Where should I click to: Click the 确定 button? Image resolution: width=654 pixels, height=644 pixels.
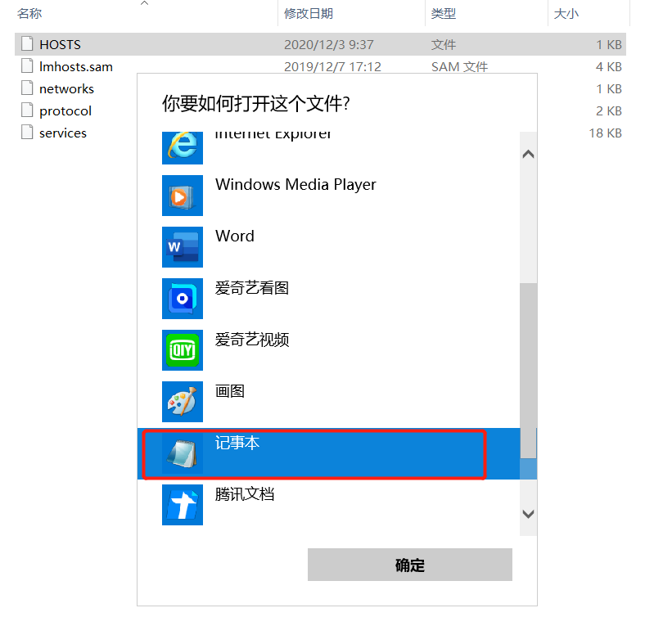[409, 565]
